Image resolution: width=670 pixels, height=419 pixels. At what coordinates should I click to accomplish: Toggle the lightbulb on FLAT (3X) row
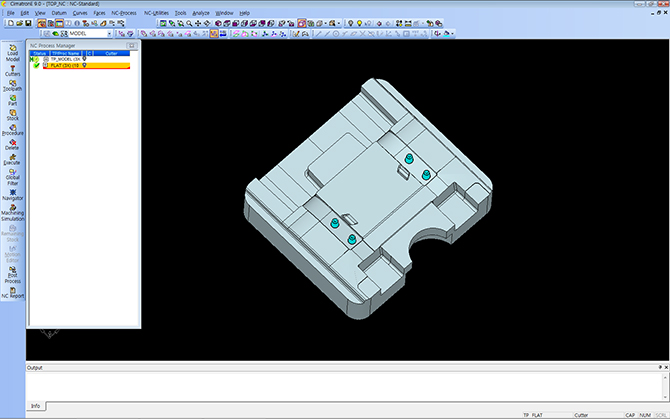click(x=84, y=66)
